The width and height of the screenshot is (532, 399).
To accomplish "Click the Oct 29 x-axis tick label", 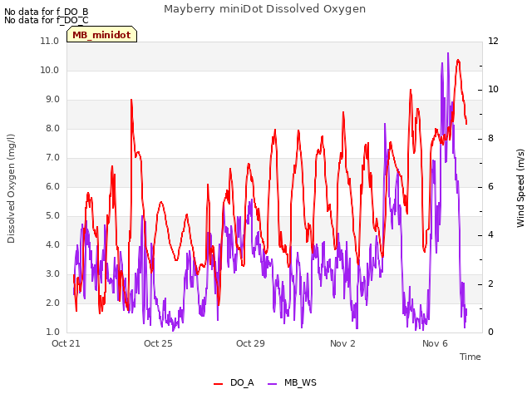I will click(x=250, y=343).
